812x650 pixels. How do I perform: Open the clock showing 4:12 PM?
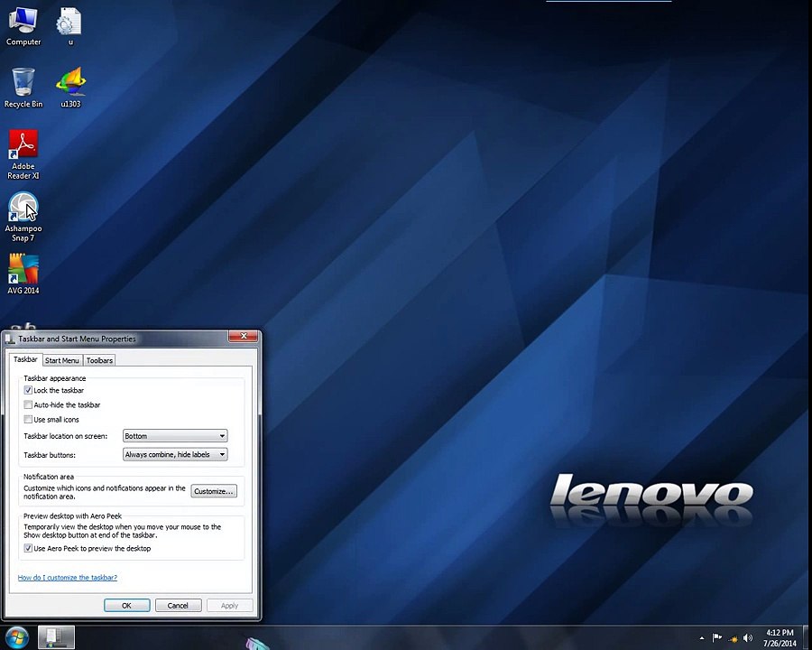(x=780, y=637)
